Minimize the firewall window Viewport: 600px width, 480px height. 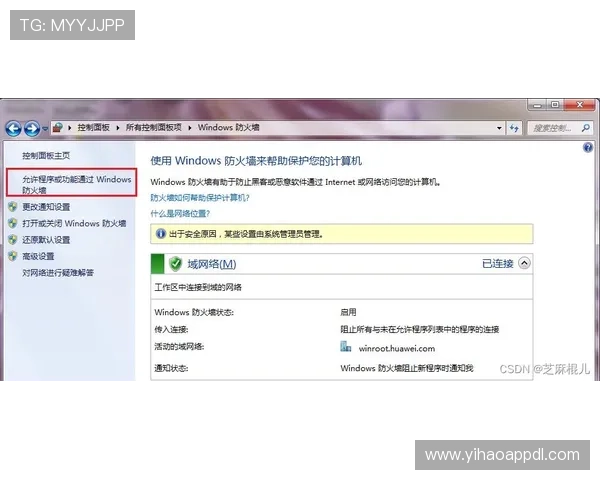coord(538,105)
